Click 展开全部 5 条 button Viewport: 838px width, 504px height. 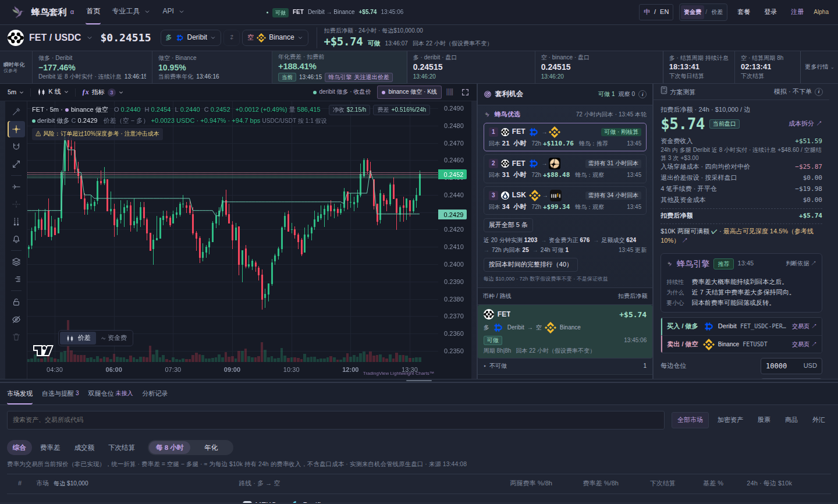[x=508, y=225]
